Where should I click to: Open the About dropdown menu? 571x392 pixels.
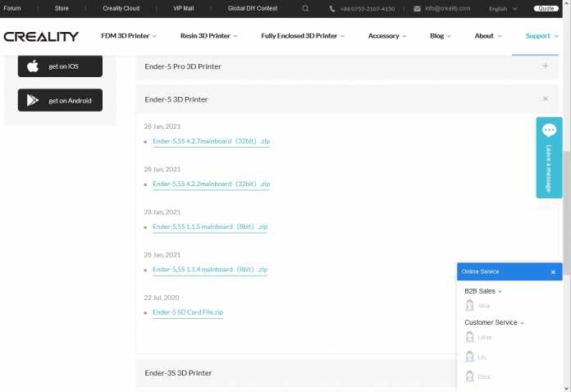coord(488,36)
